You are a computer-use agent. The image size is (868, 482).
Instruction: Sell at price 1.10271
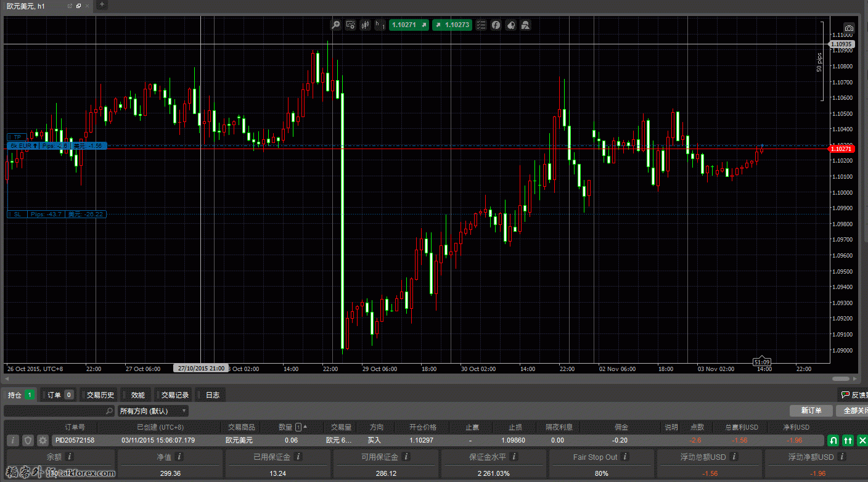(409, 25)
